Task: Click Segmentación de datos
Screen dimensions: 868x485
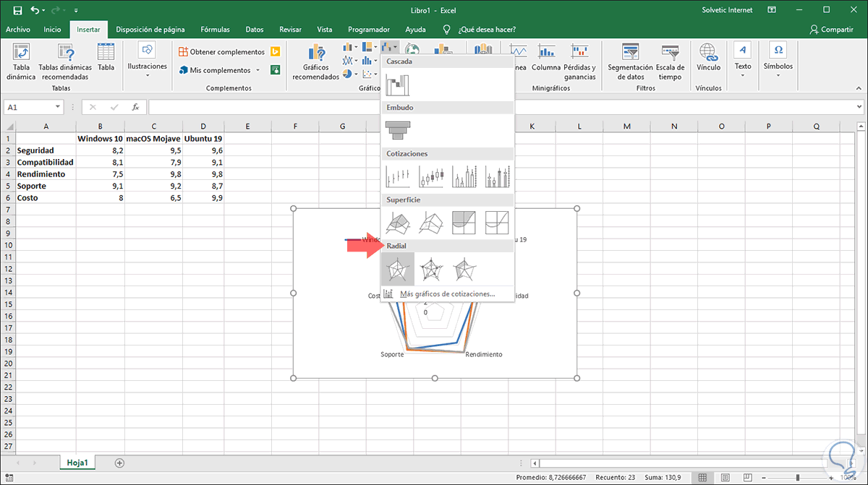Action: point(631,62)
